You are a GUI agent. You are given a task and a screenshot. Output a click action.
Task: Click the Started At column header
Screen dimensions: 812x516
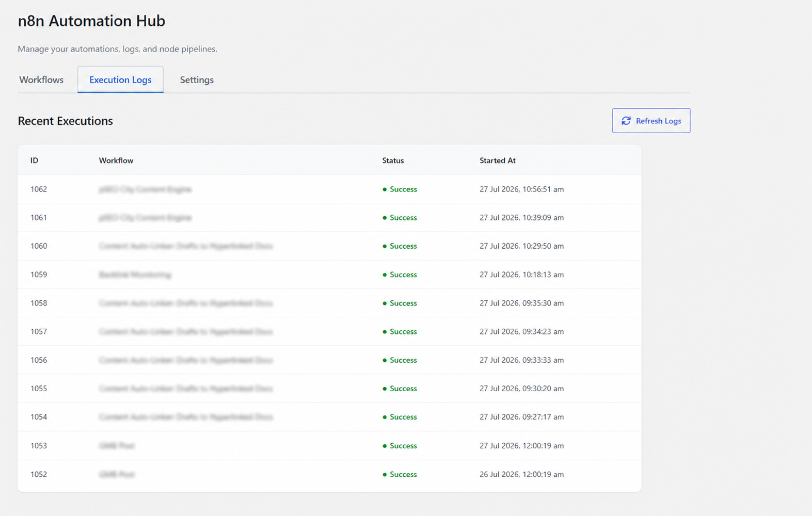(498, 160)
